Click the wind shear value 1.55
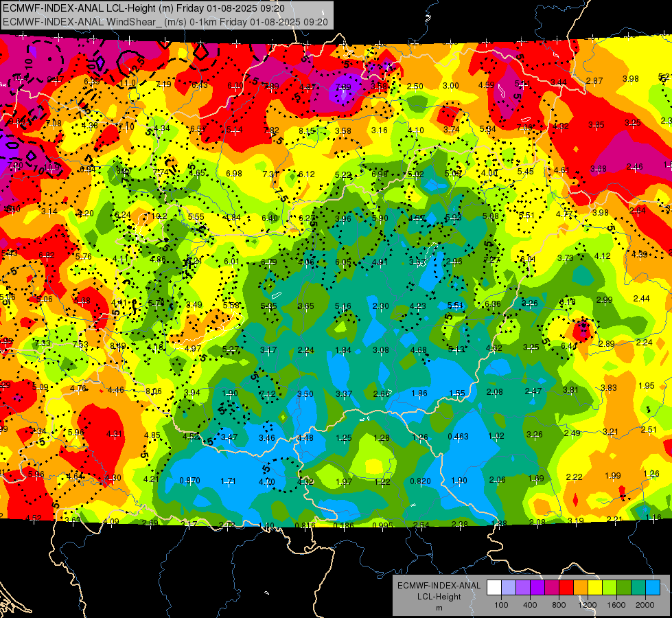The width and height of the screenshot is (672, 618). [457, 393]
